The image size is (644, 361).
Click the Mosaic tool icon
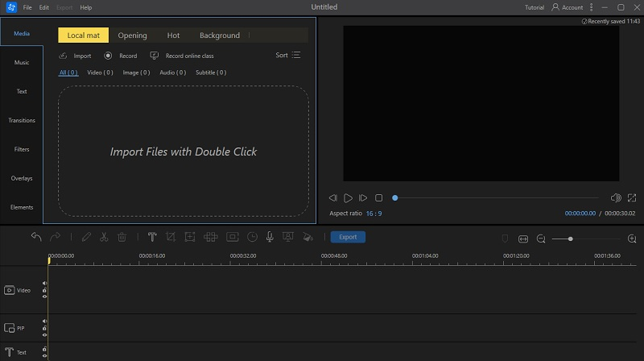click(x=211, y=237)
